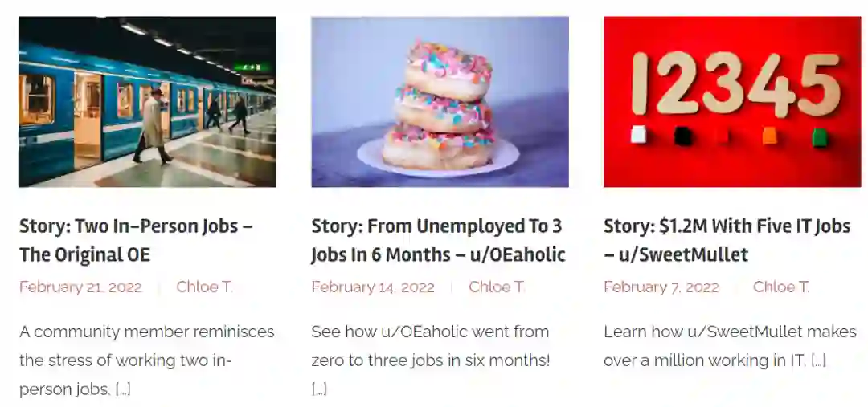Screen dimensions: 868x407
Task: Click the 'A community member reminisces' excerpt text
Action: [x=147, y=332]
